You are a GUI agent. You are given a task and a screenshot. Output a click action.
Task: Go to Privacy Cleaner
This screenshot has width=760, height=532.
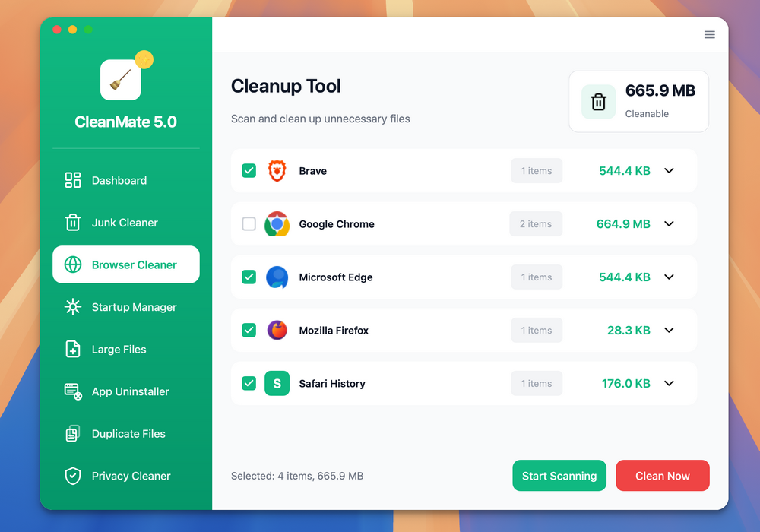[126, 476]
